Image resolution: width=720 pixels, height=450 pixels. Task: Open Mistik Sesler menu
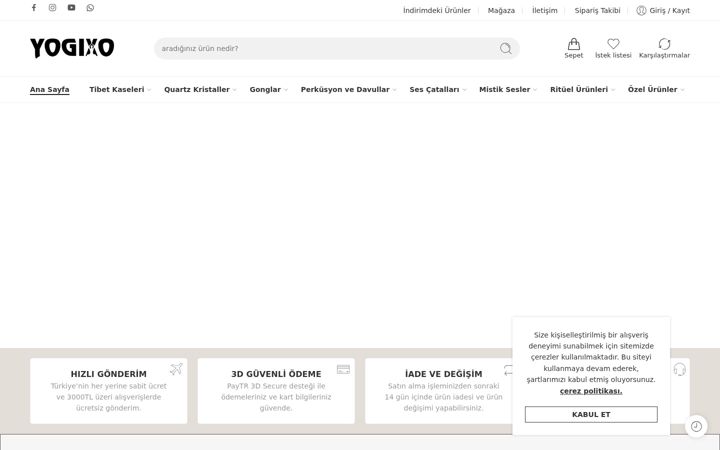pyautogui.click(x=505, y=90)
